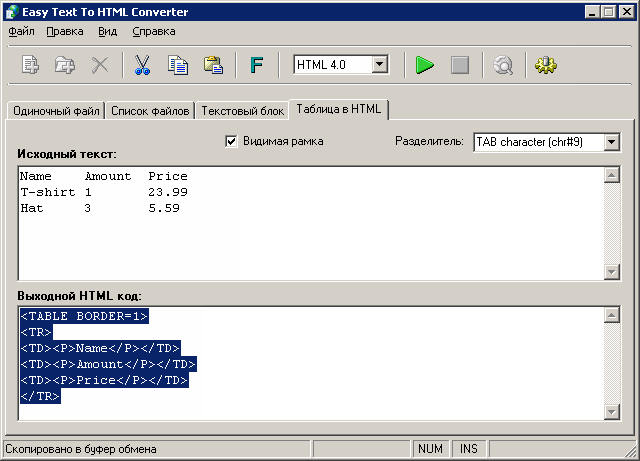The image size is (640, 461).
Task: Click the add folder toolbar icon
Action: click(x=65, y=65)
